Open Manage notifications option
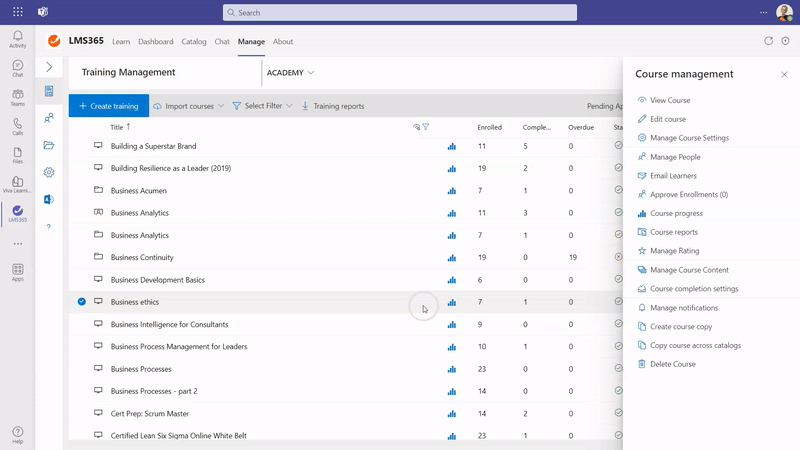This screenshot has width=800, height=450. point(678,308)
